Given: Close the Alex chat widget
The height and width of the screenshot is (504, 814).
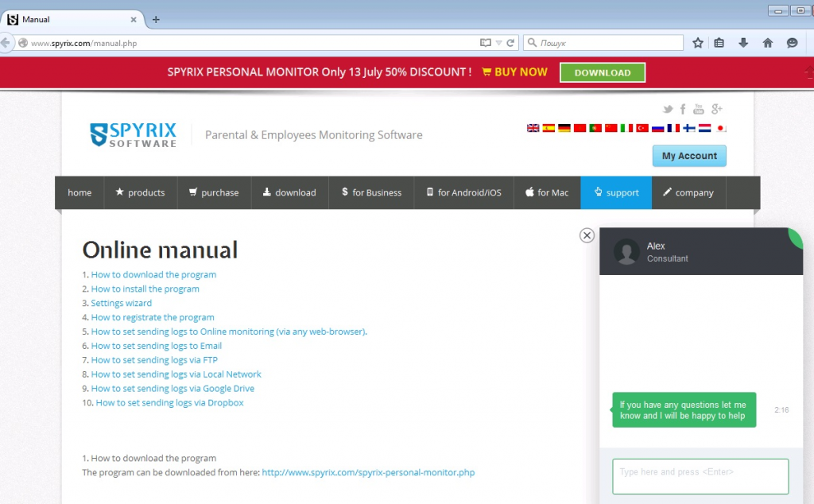Looking at the screenshot, I should [587, 235].
